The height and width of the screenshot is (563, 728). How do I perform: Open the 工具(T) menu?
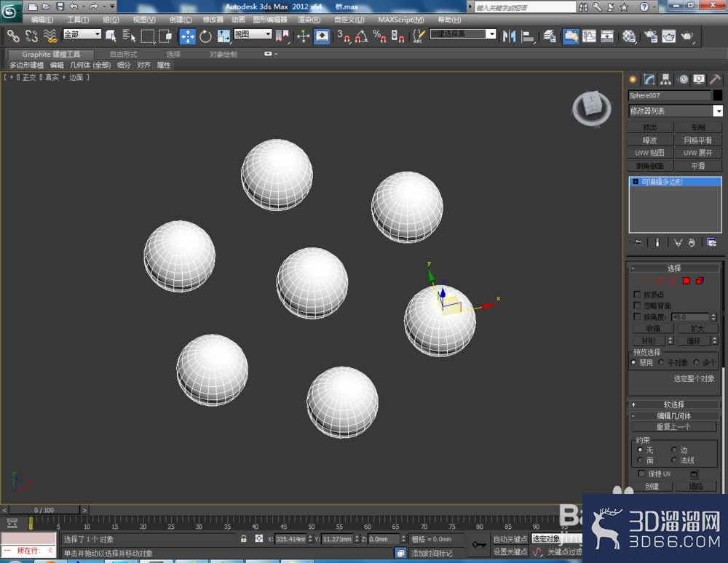tap(78, 20)
